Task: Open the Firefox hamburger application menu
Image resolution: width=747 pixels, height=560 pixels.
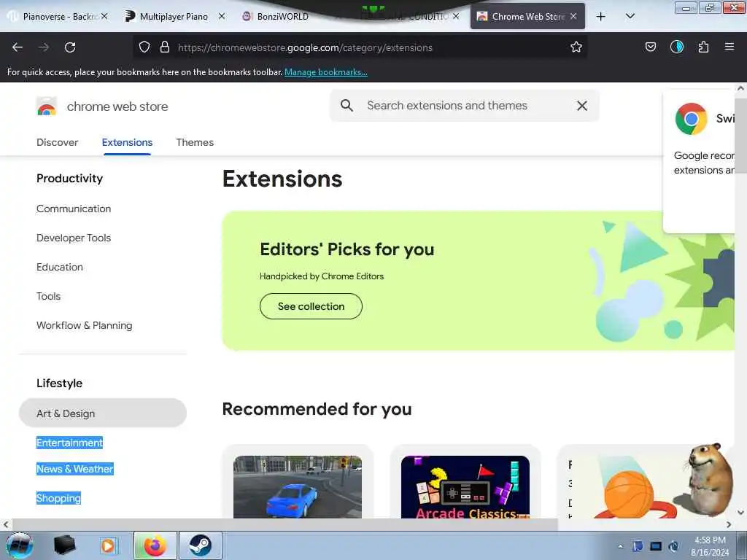Action: (x=729, y=47)
